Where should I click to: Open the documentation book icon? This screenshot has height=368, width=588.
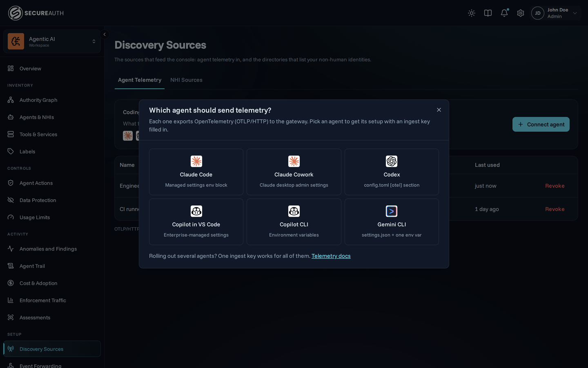[x=488, y=13]
